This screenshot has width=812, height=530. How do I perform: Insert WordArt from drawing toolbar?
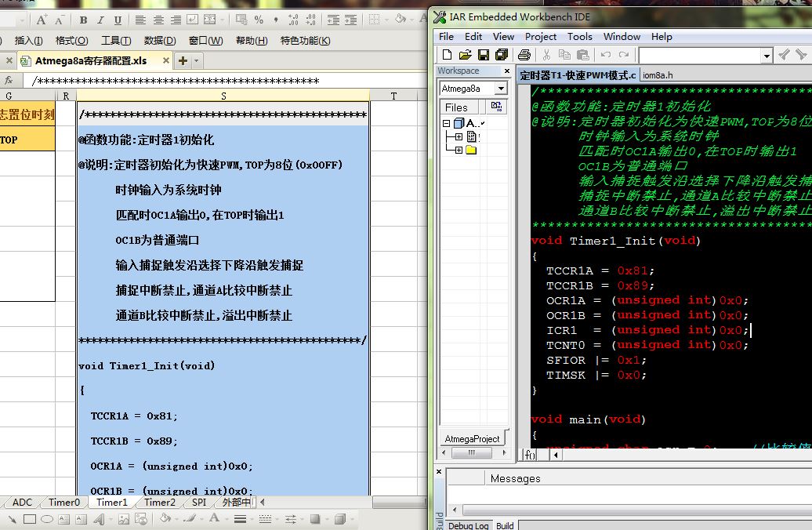100,519
